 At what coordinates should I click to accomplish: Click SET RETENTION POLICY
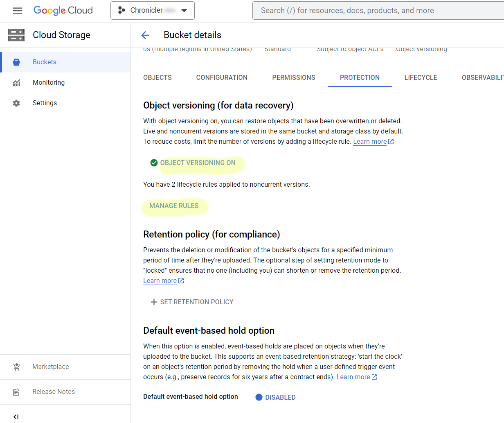(x=191, y=302)
